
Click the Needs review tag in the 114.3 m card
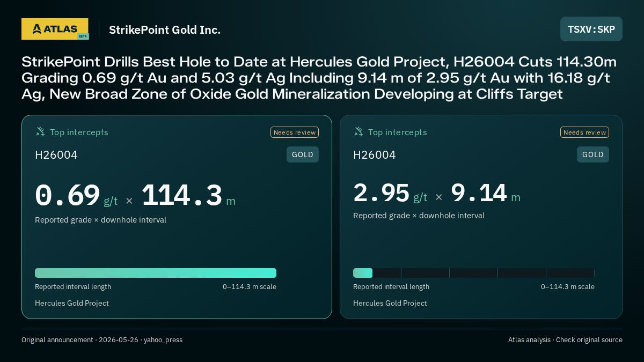[295, 132]
